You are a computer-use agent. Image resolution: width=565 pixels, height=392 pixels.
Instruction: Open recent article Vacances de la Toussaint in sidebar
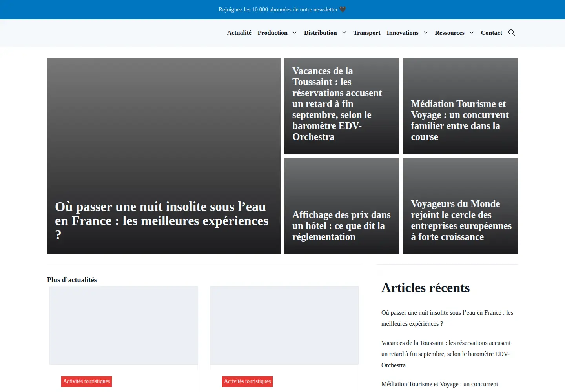click(x=446, y=354)
